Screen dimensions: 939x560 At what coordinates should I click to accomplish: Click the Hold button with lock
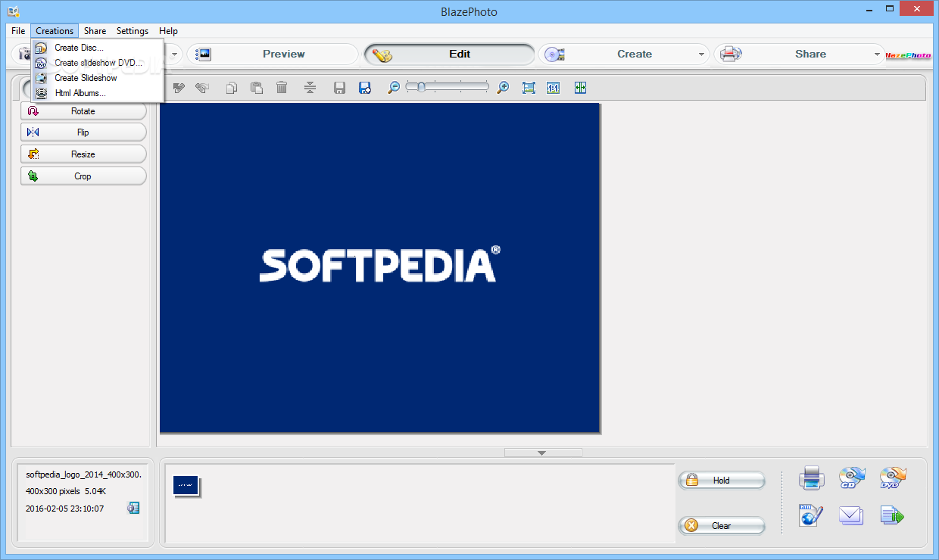[722, 481]
